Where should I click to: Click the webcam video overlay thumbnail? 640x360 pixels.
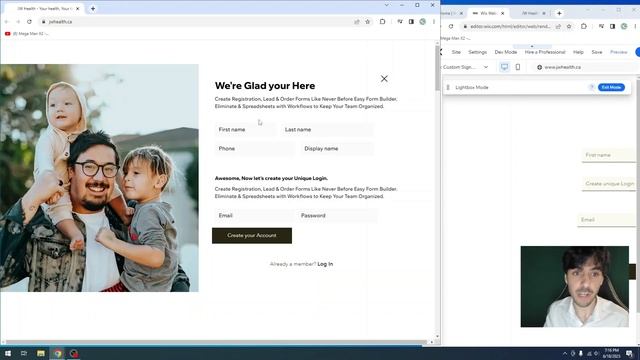574,287
